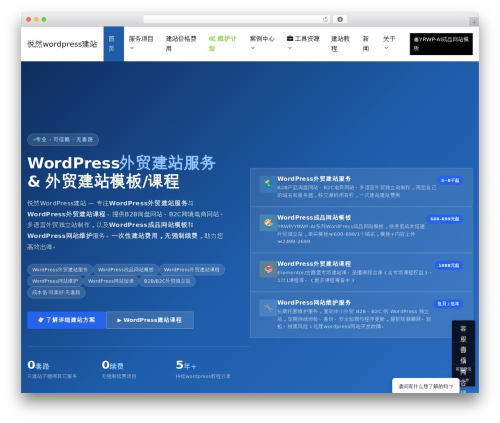Image resolution: width=500 pixels, height=423 pixels.
Task: Click the 悦然wordpress建站 site logo
Action: pos(62,44)
